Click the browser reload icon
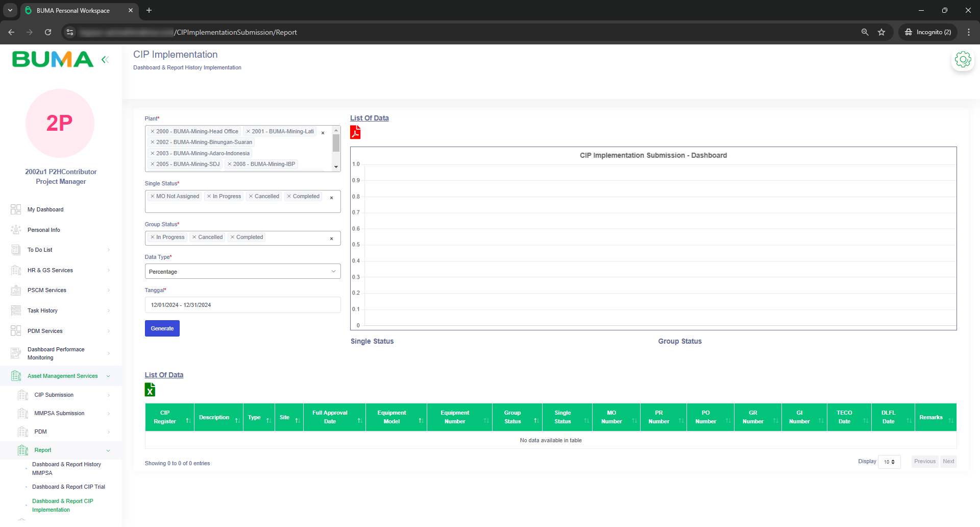The image size is (980, 527). coord(48,32)
